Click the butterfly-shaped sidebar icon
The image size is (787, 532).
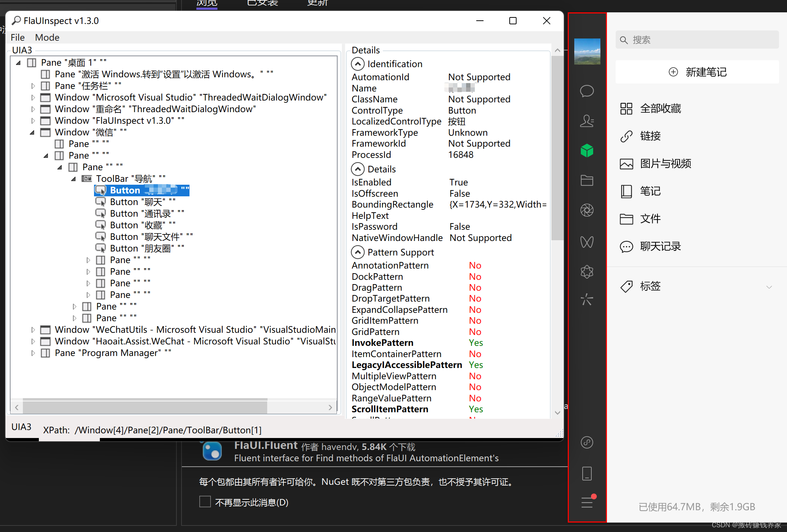587,242
